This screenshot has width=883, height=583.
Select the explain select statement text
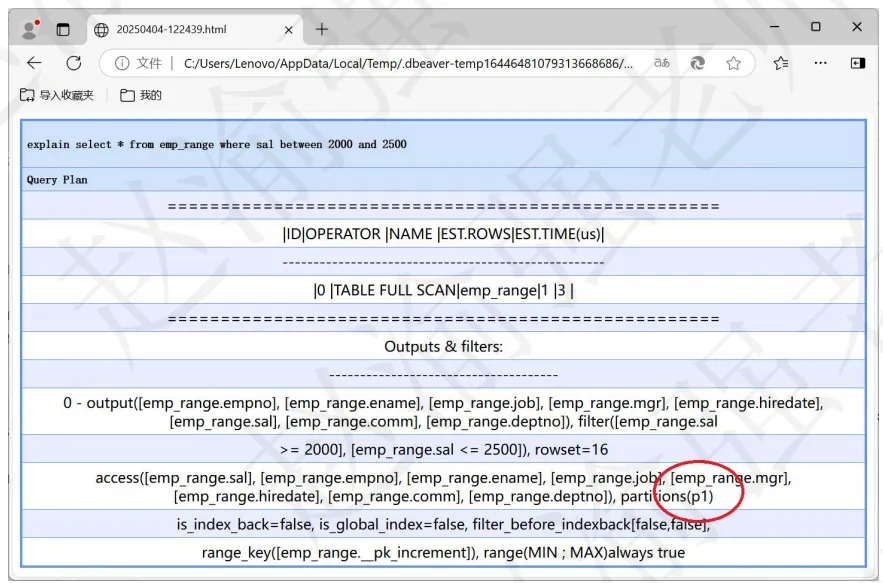click(217, 144)
